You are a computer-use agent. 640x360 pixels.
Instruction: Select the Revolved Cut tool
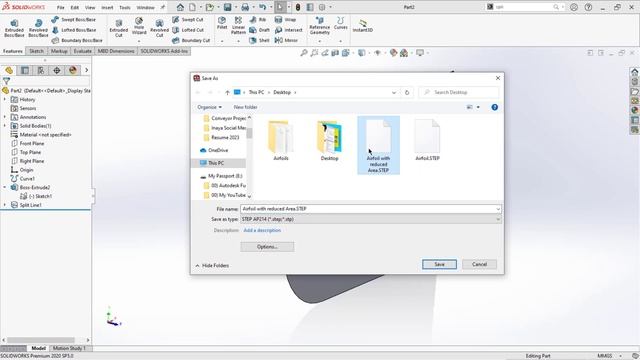point(159,28)
